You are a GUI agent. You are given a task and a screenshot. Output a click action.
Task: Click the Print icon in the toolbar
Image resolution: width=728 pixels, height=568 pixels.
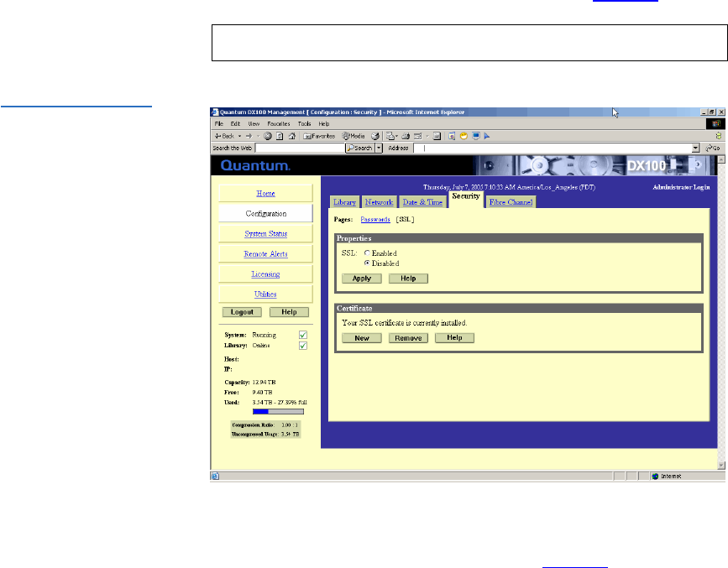pos(406,136)
